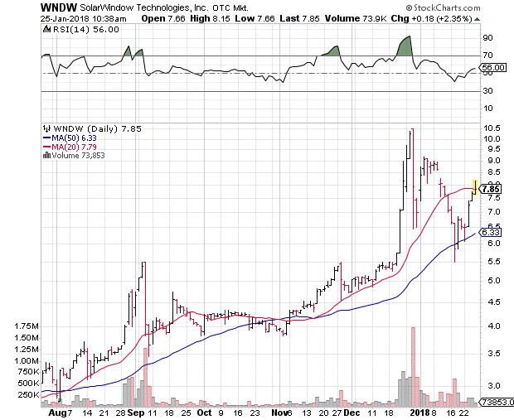The width and height of the screenshot is (514, 420).
Task: Click the blue MA(50) 6.33 legend
Action: click(70, 138)
